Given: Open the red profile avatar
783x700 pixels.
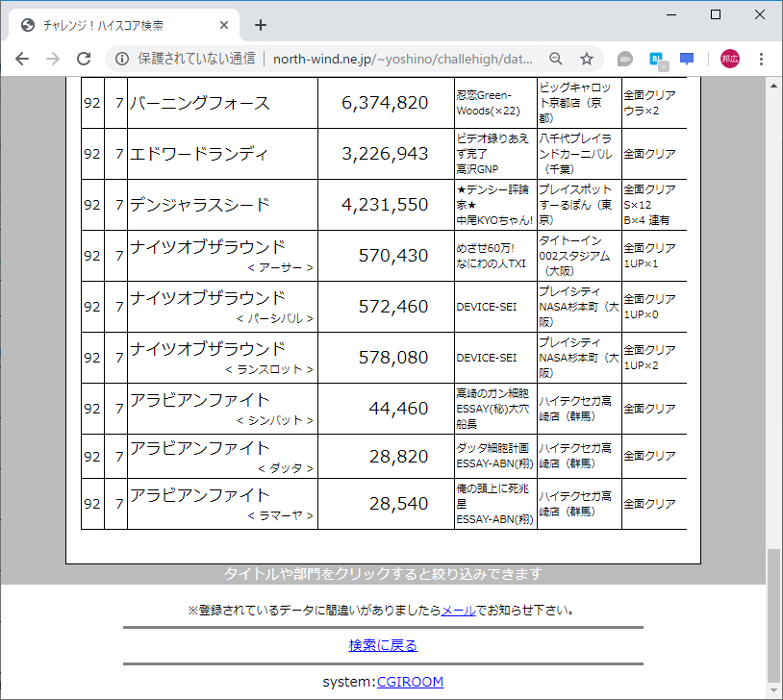Looking at the screenshot, I should (x=729, y=59).
